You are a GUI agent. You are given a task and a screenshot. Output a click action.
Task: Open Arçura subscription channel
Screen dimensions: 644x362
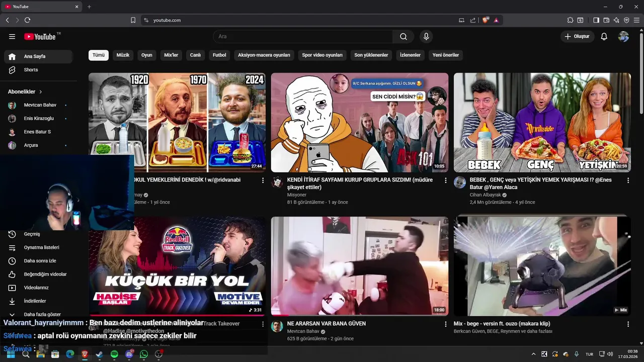tap(38, 145)
